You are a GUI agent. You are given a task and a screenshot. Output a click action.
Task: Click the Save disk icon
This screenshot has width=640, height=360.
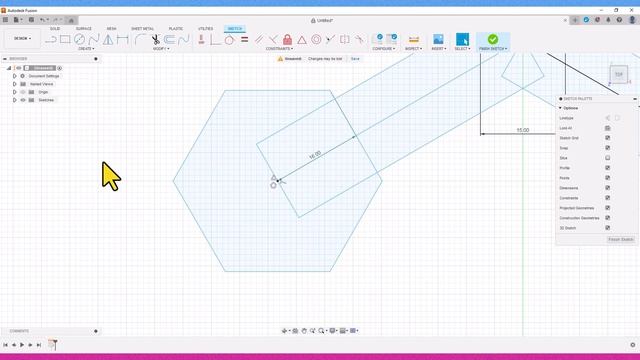tap(31, 20)
